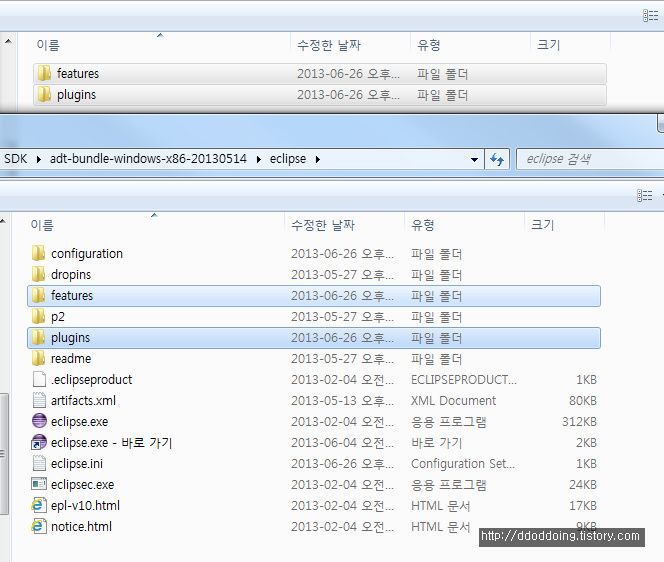Screen dimensions: 664x562
Task: Click the plugins folder icon in the top window
Action: pos(44,94)
